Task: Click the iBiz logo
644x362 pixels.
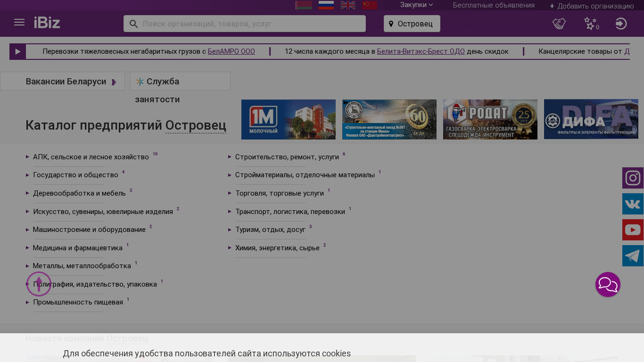Action: (47, 23)
